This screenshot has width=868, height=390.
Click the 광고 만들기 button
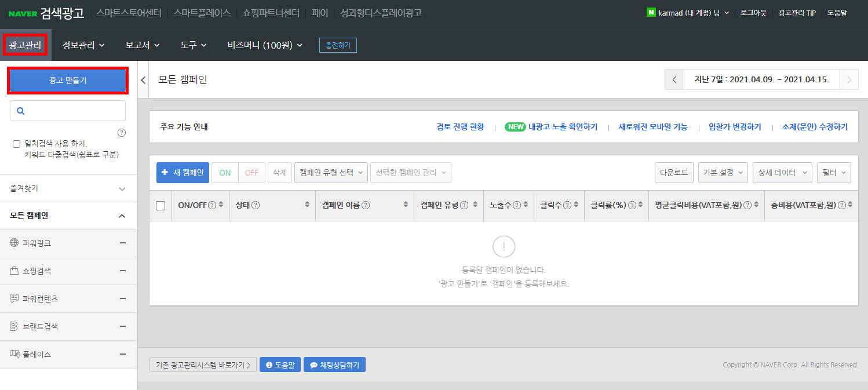(x=68, y=81)
